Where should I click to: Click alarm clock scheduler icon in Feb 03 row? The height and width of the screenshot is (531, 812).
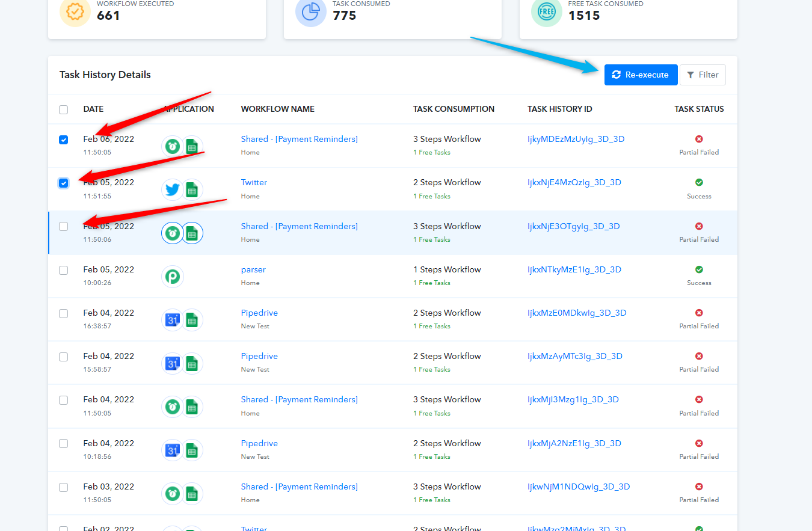coord(173,494)
